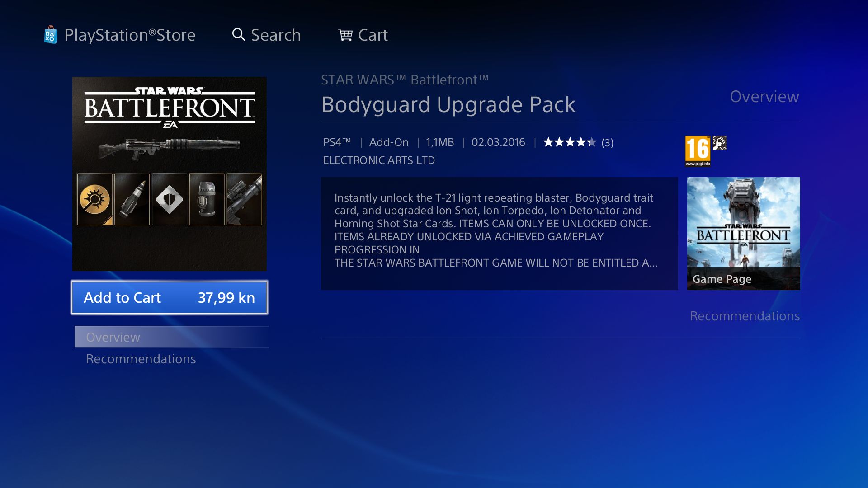Select the Homing Shot star card icon

(244, 199)
